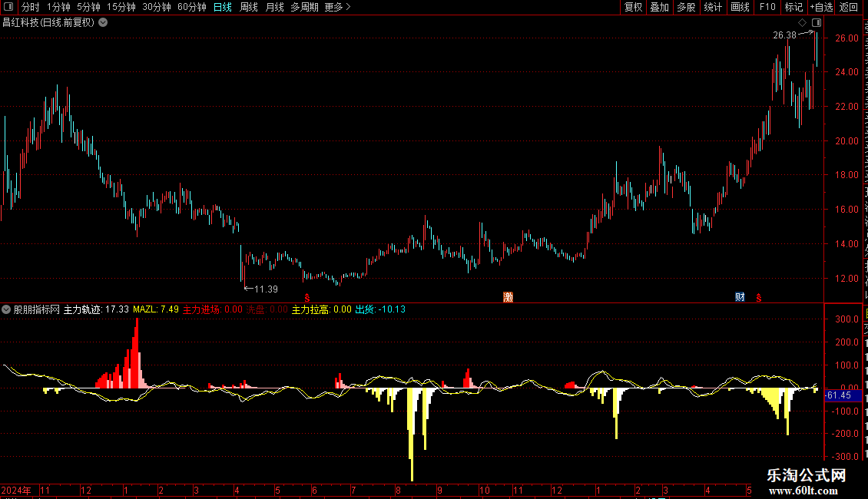Click the 2024年 label on time axis
The height and width of the screenshot is (499, 868).
(x=16, y=490)
